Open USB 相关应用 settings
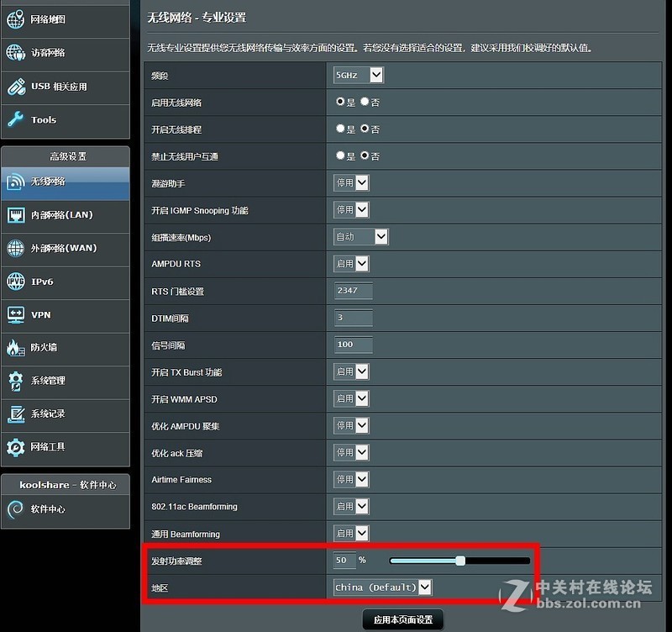Viewport: 672px width, 632px height. pyautogui.click(x=55, y=87)
